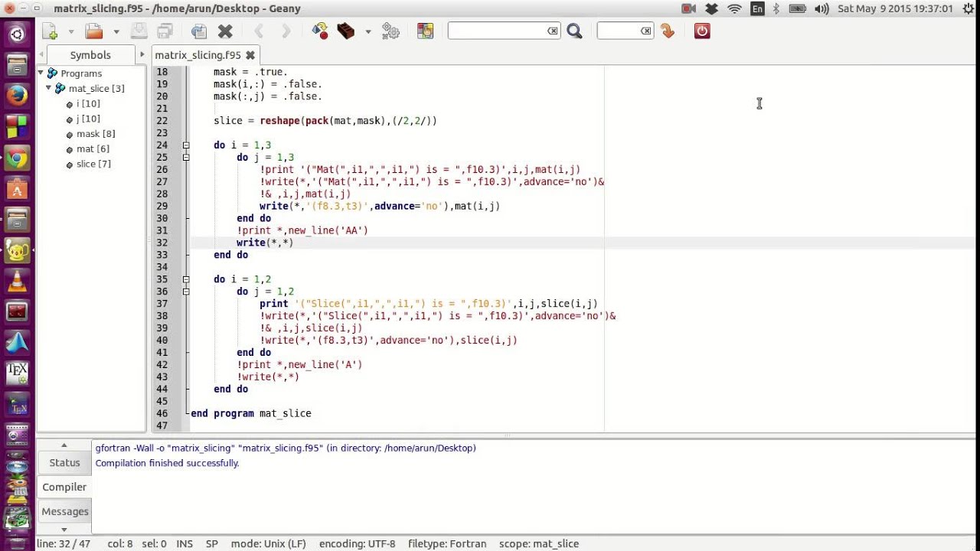The image size is (980, 551).
Task: Click the 'encoding: UTF-8' status bar entry
Action: pos(358,544)
